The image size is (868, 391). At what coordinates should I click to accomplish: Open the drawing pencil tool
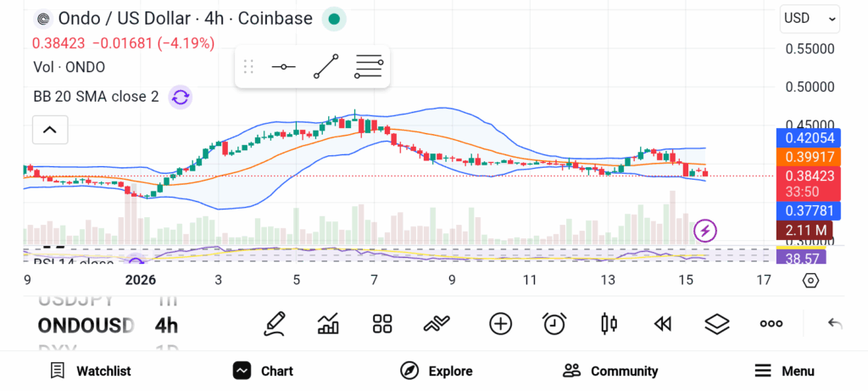click(x=274, y=323)
